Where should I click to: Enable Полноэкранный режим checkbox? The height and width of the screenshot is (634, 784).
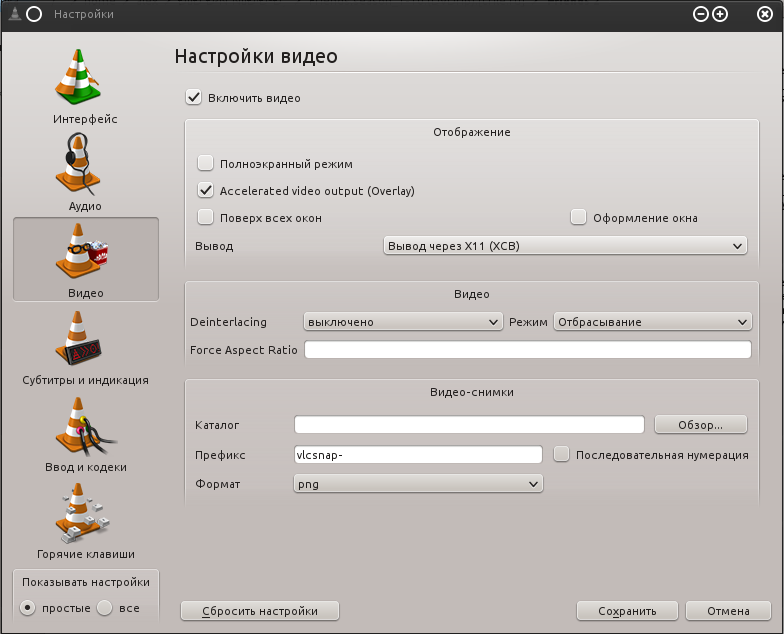coord(206,163)
